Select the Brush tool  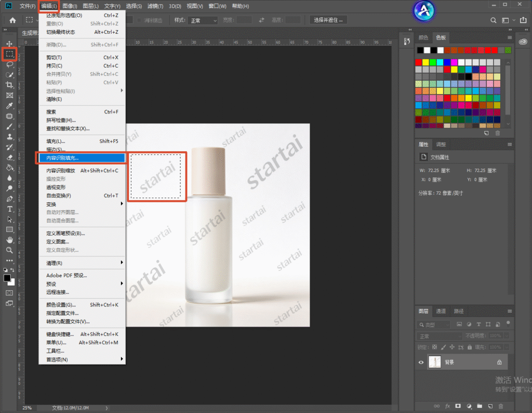9,126
